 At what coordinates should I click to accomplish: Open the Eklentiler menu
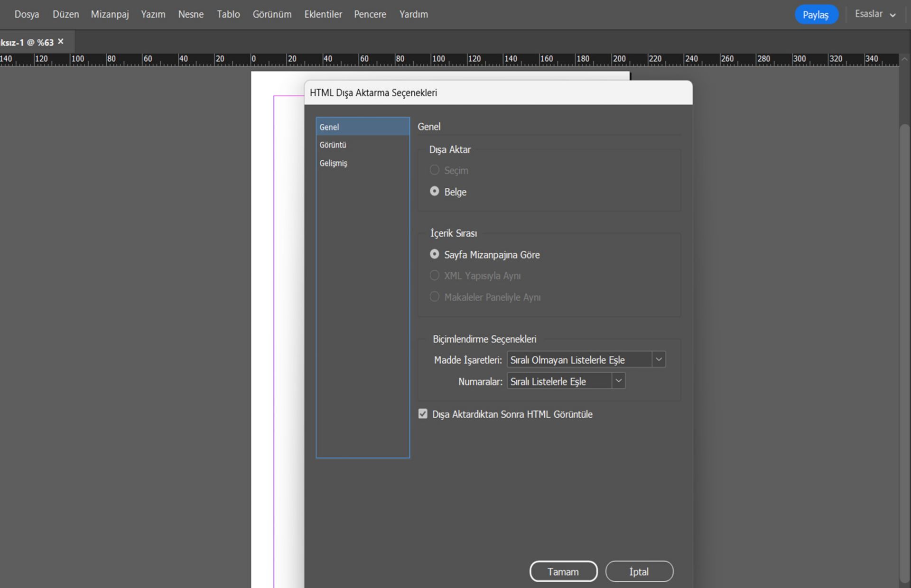[x=323, y=14]
